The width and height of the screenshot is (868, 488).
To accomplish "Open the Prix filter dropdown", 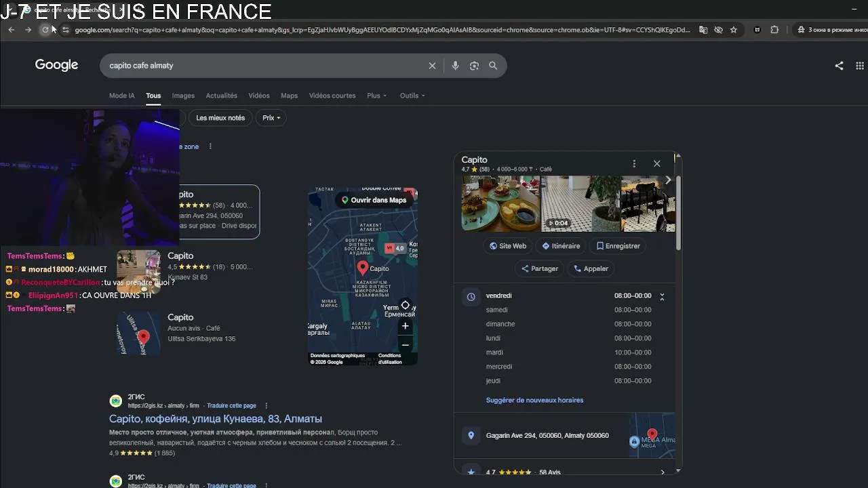I will tap(271, 118).
